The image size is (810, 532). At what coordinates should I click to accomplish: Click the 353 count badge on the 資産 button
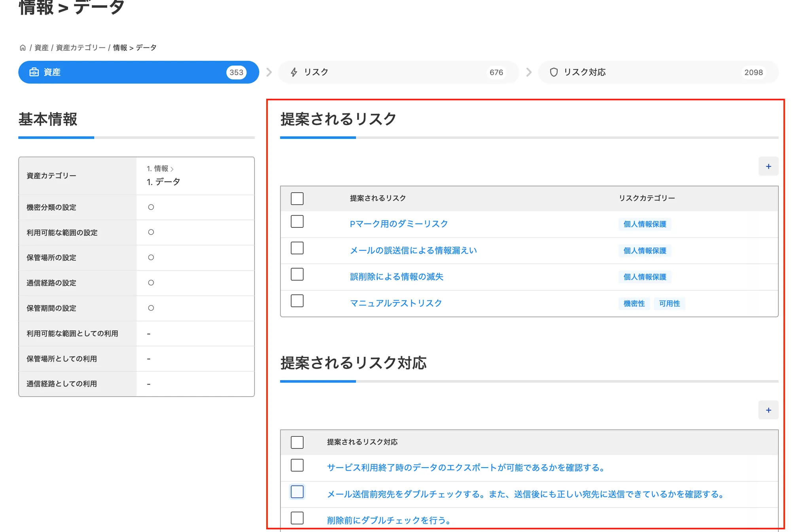(x=236, y=72)
